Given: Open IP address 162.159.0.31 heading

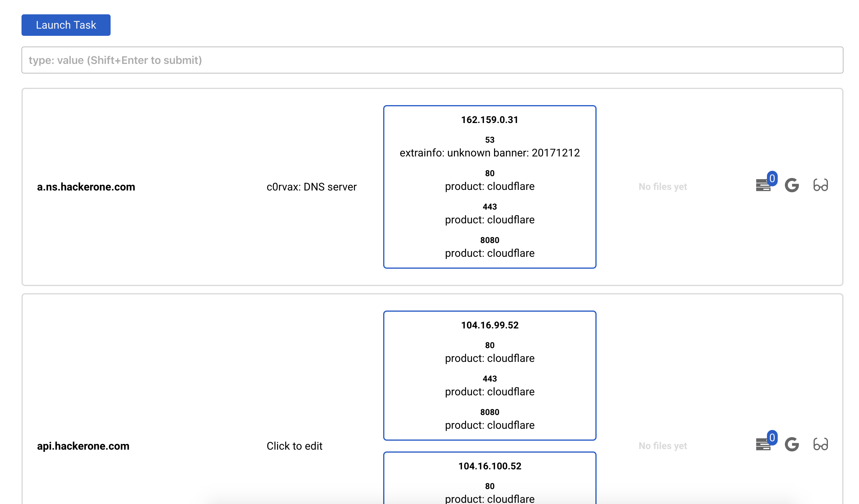Looking at the screenshot, I should pyautogui.click(x=490, y=120).
